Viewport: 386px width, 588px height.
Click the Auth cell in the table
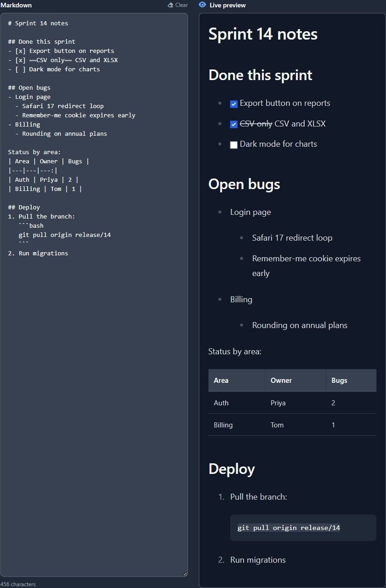pos(236,403)
